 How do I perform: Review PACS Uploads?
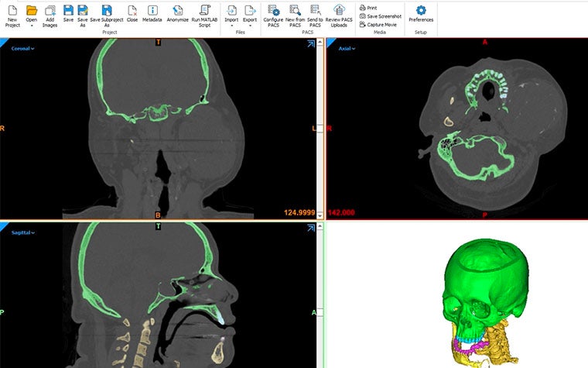(339, 15)
